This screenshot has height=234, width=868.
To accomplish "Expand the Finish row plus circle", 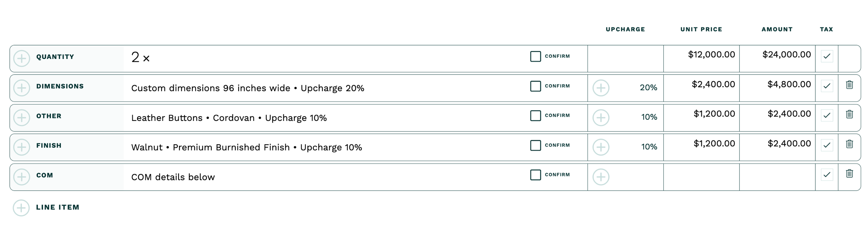I will click(x=22, y=147).
